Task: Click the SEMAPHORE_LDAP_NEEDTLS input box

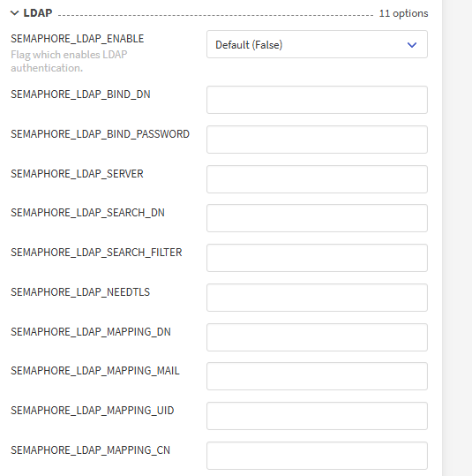Action: tap(317, 298)
